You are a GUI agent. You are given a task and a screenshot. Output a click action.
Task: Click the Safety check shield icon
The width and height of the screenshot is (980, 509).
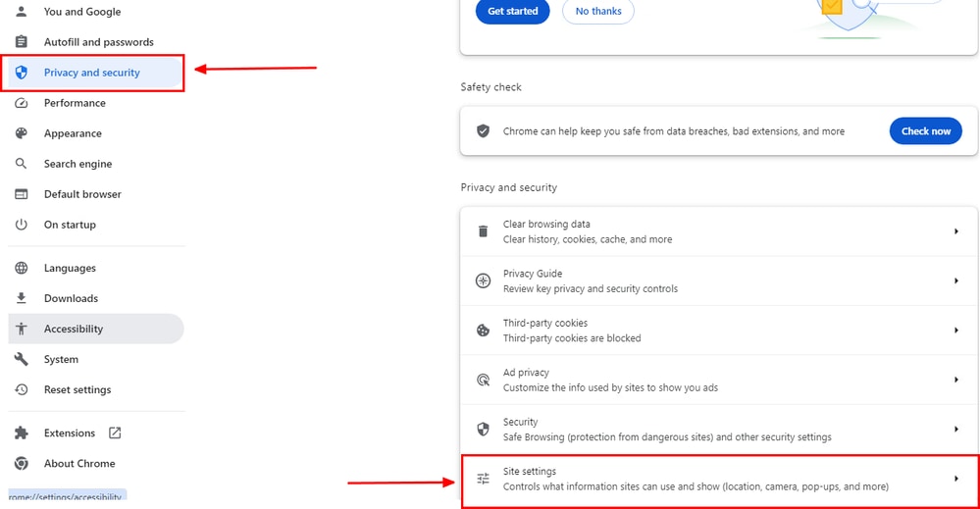click(x=483, y=131)
